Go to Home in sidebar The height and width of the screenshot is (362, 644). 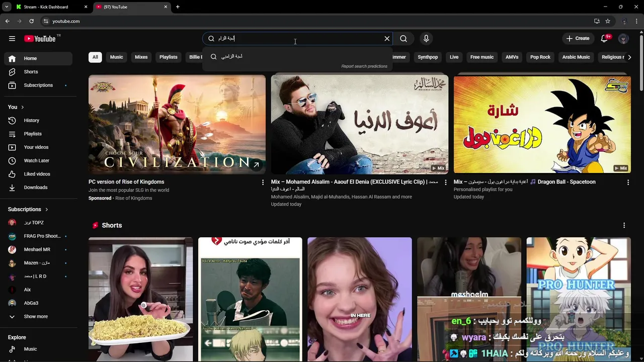[38, 58]
